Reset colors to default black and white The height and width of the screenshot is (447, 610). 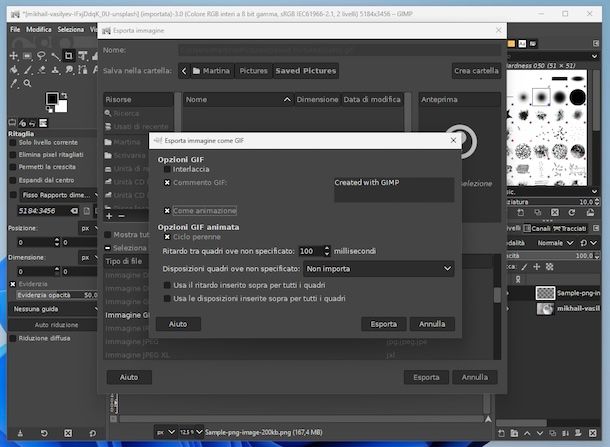tap(48, 109)
